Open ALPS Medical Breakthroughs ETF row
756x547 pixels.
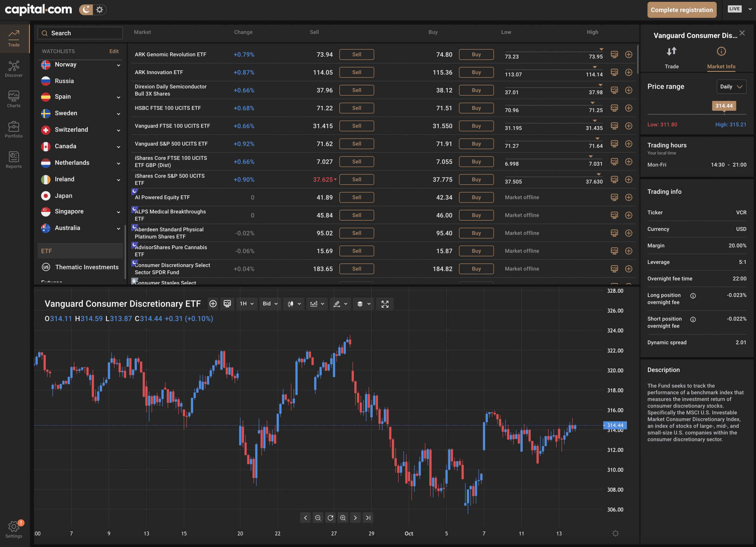pos(383,215)
